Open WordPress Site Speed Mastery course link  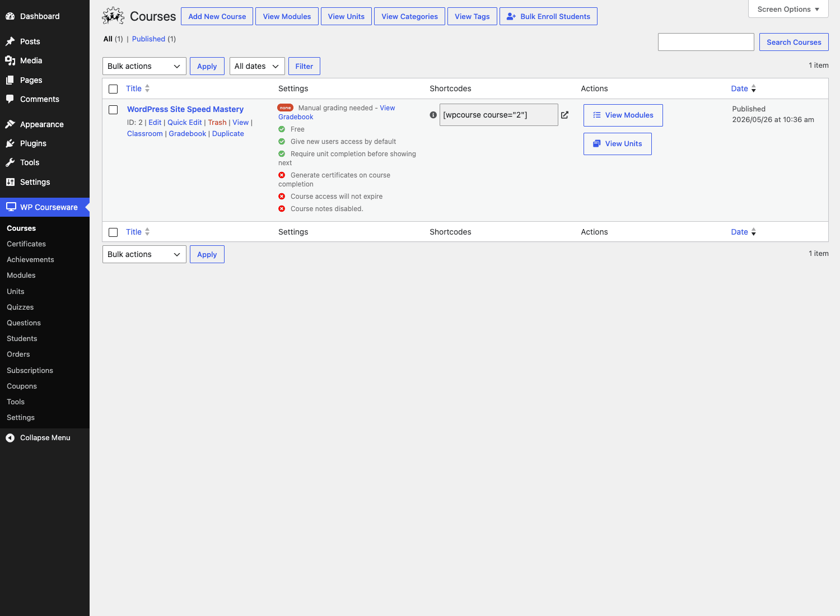185,109
